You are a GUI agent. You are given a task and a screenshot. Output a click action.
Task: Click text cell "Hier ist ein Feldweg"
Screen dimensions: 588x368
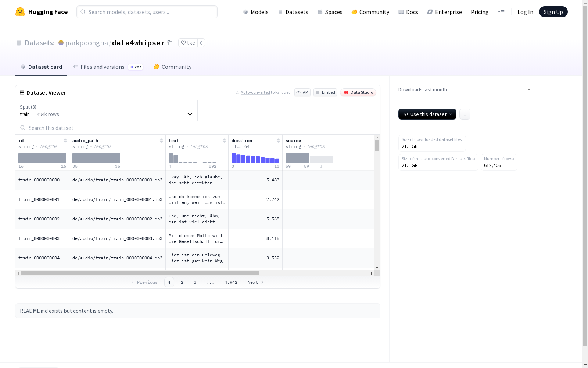pyautogui.click(x=197, y=258)
